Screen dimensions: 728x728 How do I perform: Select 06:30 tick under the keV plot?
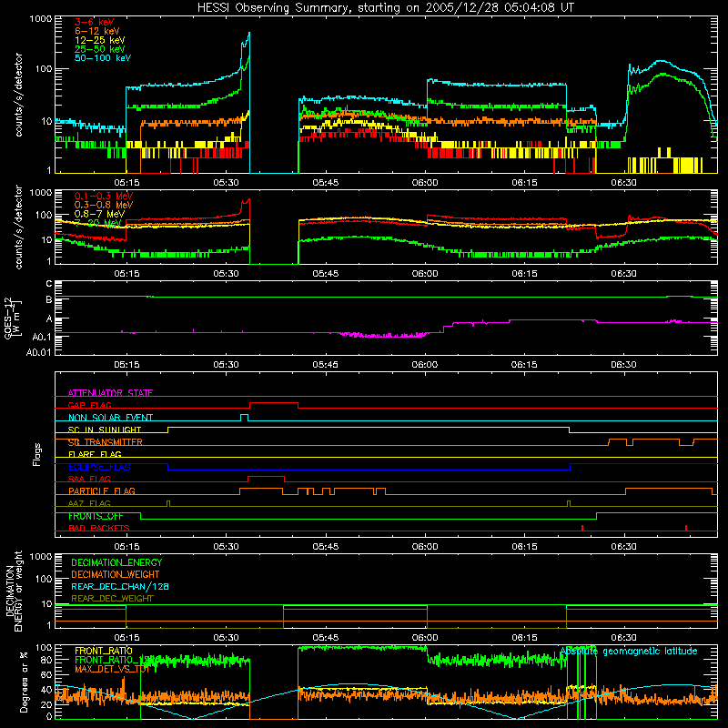click(623, 183)
